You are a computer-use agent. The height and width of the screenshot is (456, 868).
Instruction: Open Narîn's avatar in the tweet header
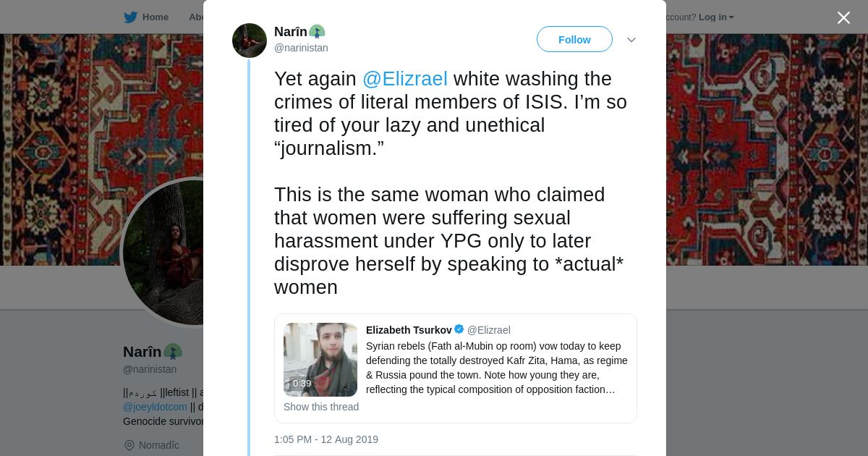coord(250,41)
